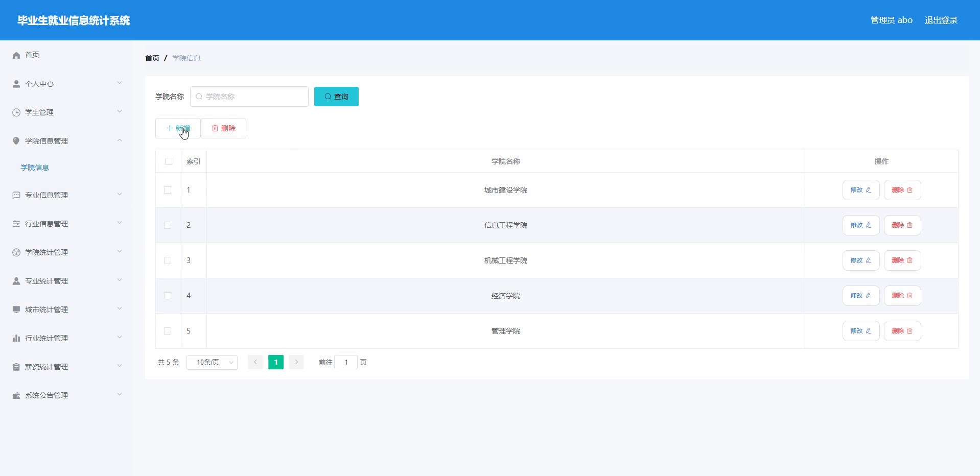Click trash icon on top 删除 button
This screenshot has height=476, width=980.
click(215, 128)
